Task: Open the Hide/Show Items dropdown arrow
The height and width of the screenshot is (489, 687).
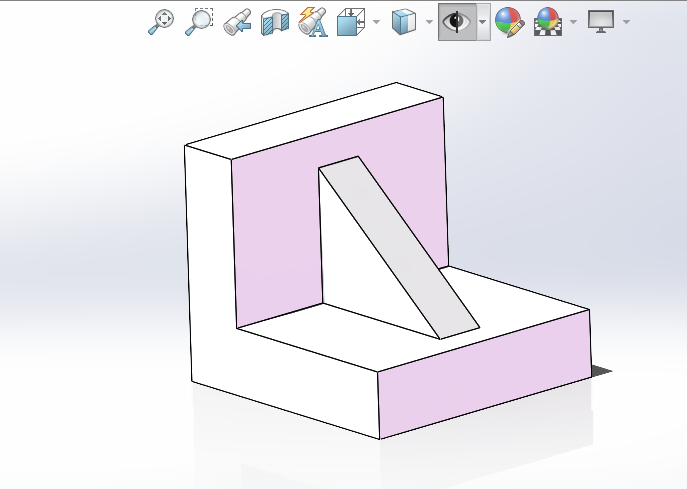Action: [482, 21]
